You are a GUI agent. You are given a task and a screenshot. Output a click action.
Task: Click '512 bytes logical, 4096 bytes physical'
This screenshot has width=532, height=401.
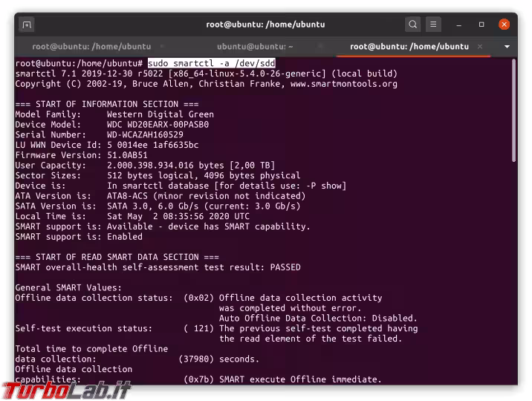point(204,175)
